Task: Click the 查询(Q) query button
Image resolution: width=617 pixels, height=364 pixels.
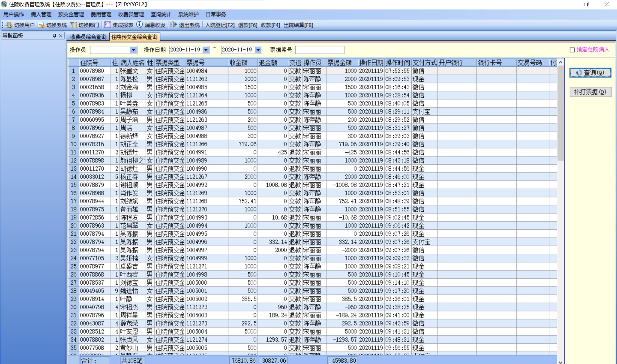Action: click(590, 73)
